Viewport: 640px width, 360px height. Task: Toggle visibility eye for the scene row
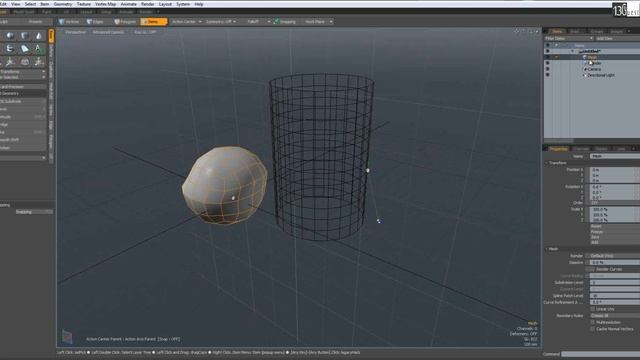547,51
